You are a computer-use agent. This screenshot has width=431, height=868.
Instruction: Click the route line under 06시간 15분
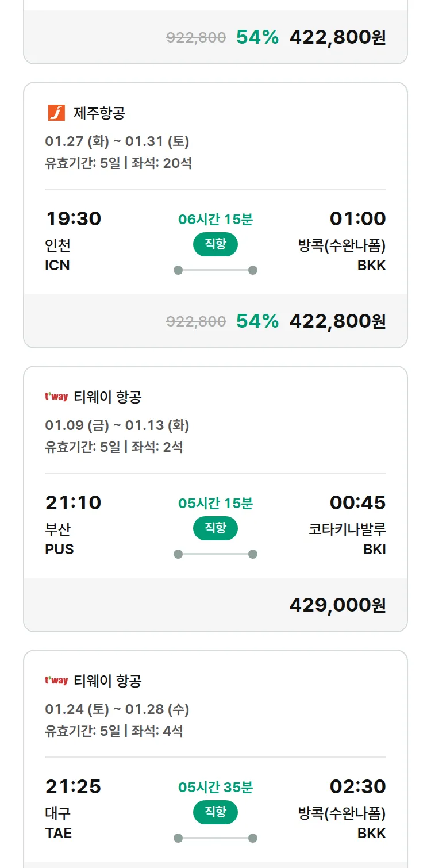click(215, 270)
